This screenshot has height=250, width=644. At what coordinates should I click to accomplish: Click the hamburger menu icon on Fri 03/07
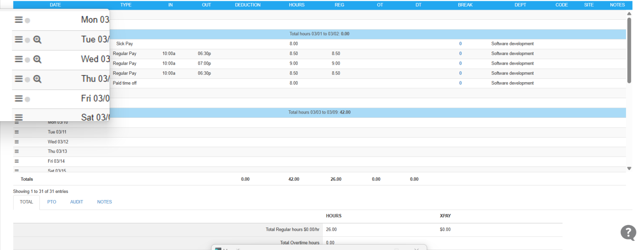[x=18, y=99]
